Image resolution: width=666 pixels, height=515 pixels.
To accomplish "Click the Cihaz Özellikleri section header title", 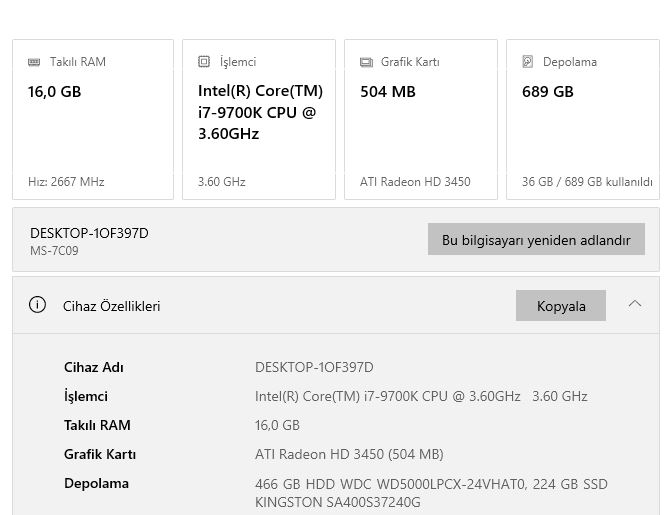I will pyautogui.click(x=111, y=306).
